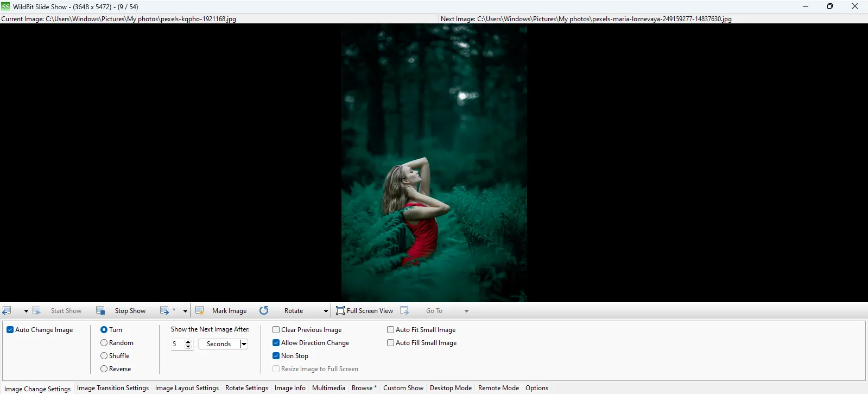The width and height of the screenshot is (868, 394).
Task: Expand the Rotate dropdown arrow
Action: click(x=326, y=311)
